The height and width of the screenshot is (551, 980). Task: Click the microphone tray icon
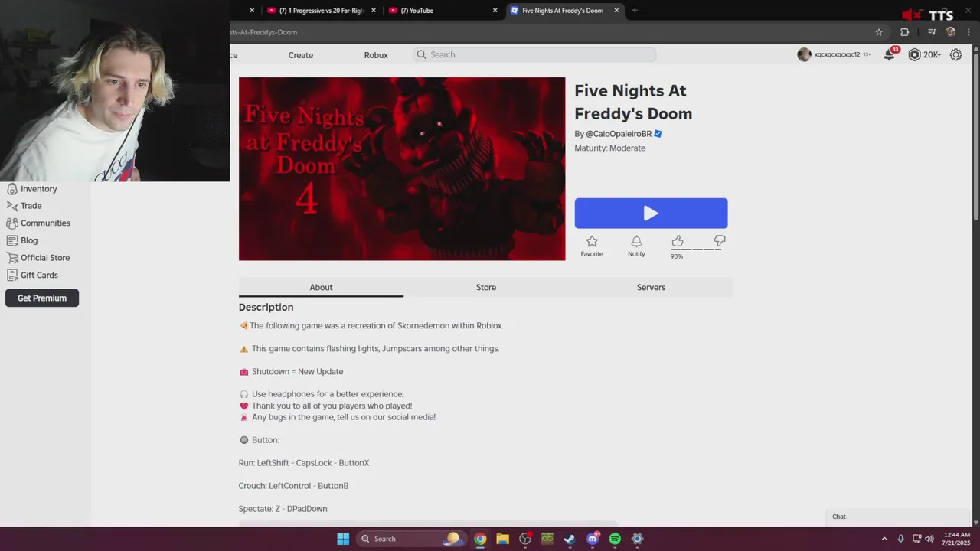[901, 539]
